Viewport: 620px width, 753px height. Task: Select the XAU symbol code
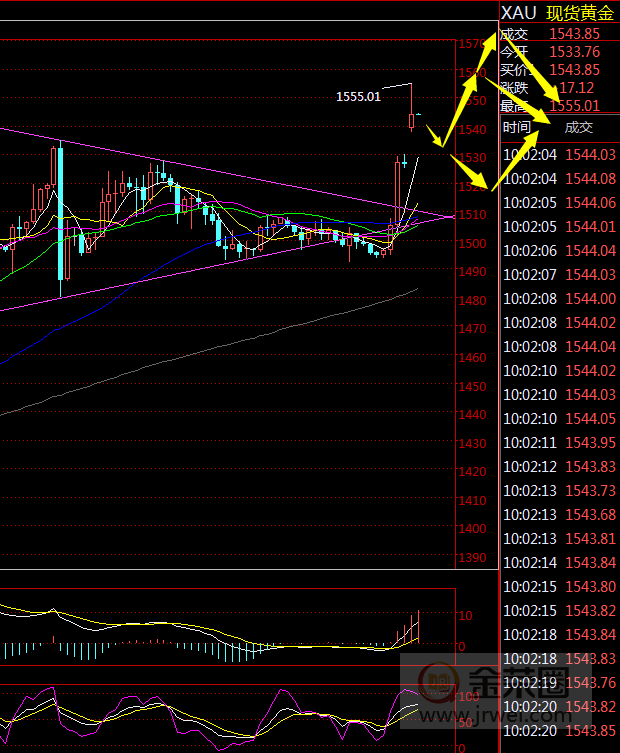click(x=519, y=12)
